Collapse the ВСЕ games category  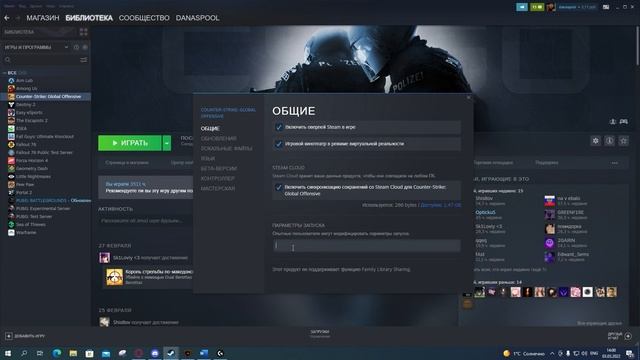click(4, 73)
